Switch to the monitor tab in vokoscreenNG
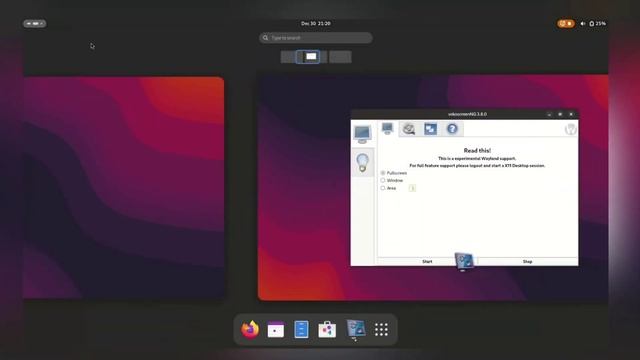Image resolution: width=640 pixels, height=360 pixels. click(x=387, y=129)
